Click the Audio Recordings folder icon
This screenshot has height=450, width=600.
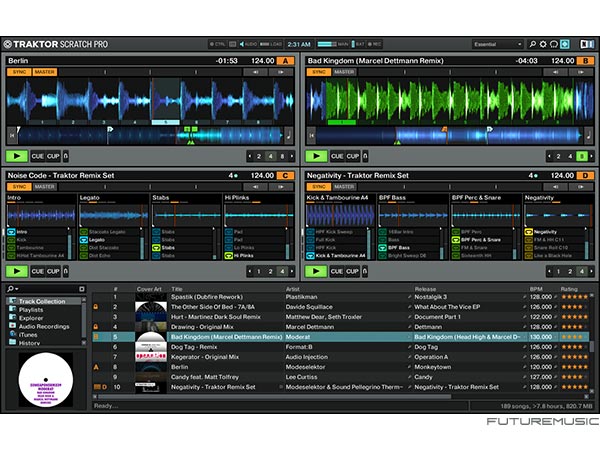(13, 326)
